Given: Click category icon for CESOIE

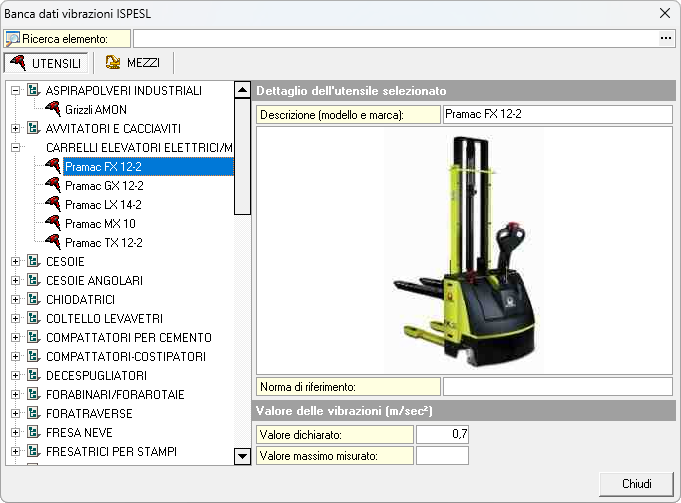Looking at the screenshot, I should point(33,262).
